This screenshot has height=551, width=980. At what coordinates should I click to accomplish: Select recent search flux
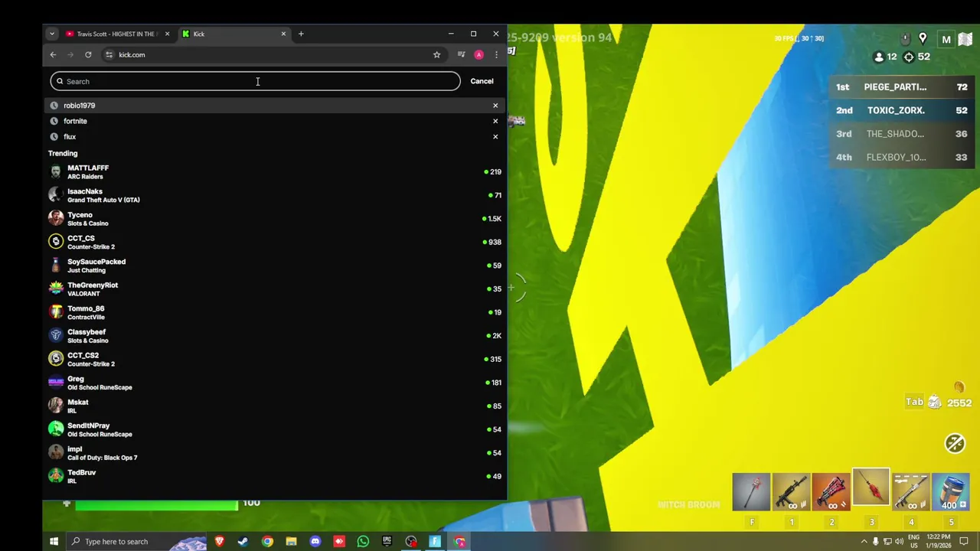coord(274,136)
